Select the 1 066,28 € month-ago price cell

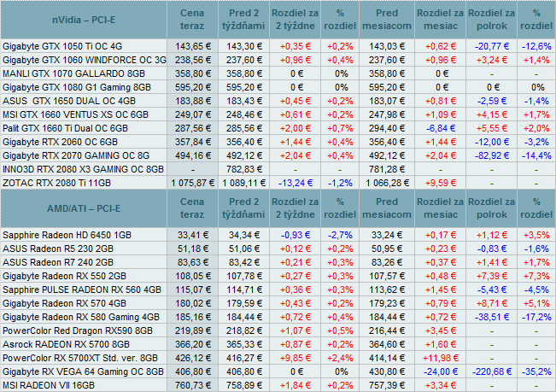pyautogui.click(x=387, y=183)
